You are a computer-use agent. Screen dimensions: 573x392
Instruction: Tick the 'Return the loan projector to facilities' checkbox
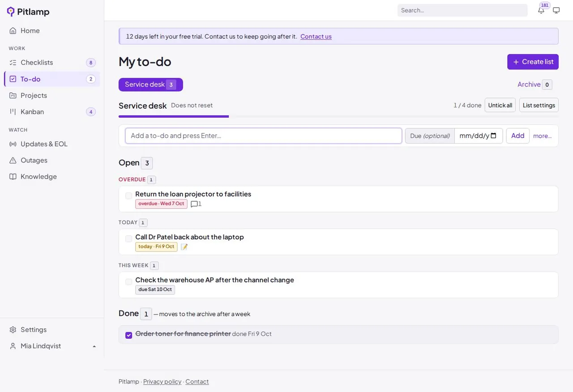(129, 196)
